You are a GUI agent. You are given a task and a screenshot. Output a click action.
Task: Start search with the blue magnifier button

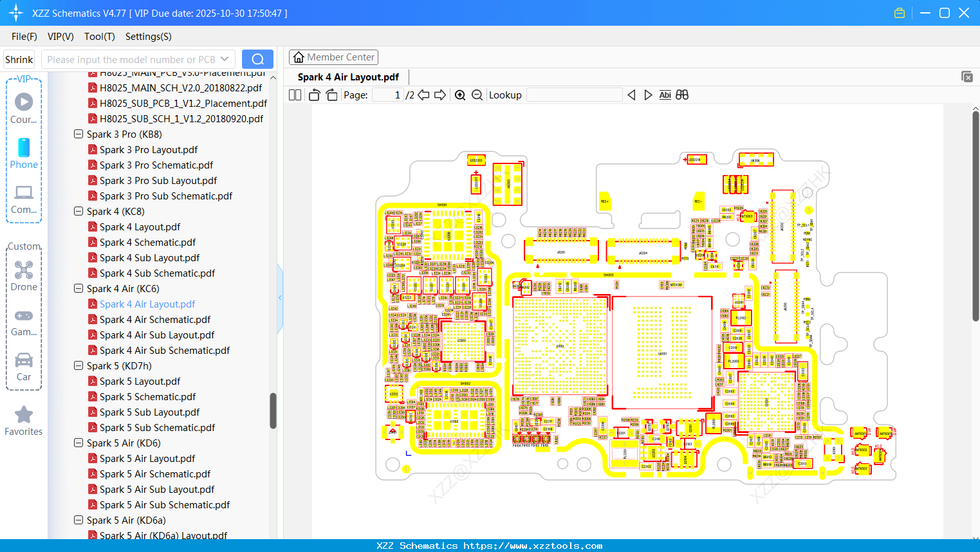[x=257, y=59]
